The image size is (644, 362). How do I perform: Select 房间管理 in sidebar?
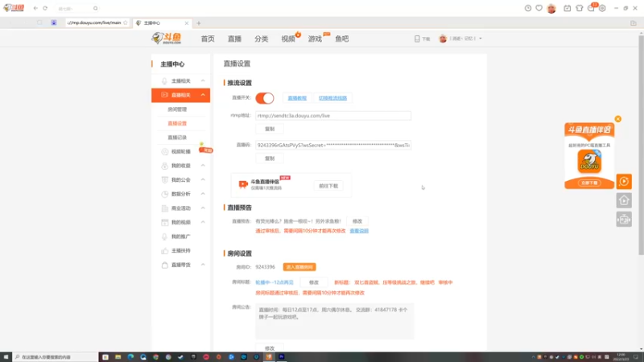[177, 109]
